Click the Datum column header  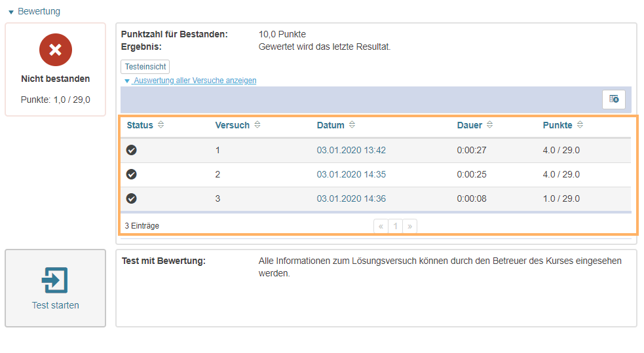[x=331, y=125]
